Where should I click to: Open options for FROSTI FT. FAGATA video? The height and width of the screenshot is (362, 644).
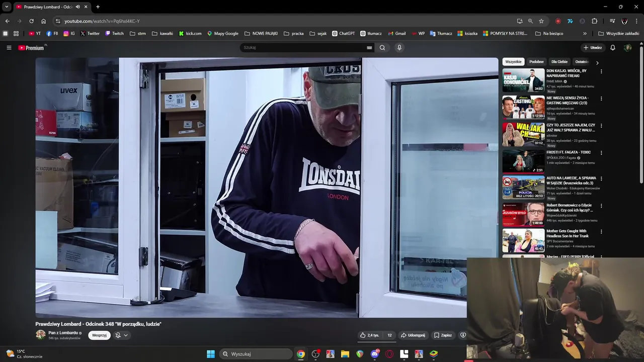click(x=601, y=153)
